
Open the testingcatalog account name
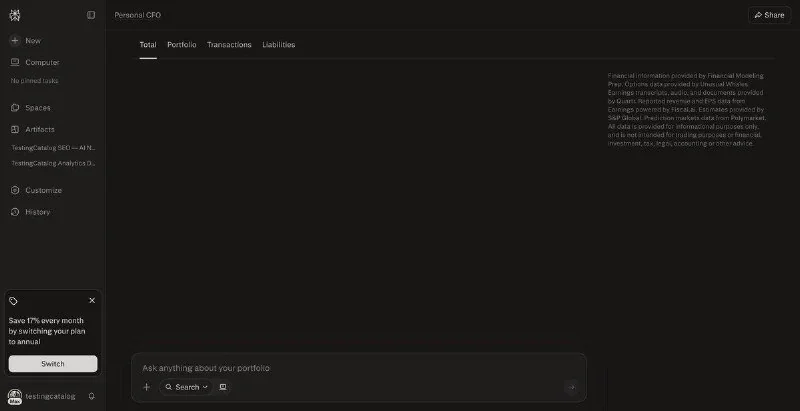point(50,396)
